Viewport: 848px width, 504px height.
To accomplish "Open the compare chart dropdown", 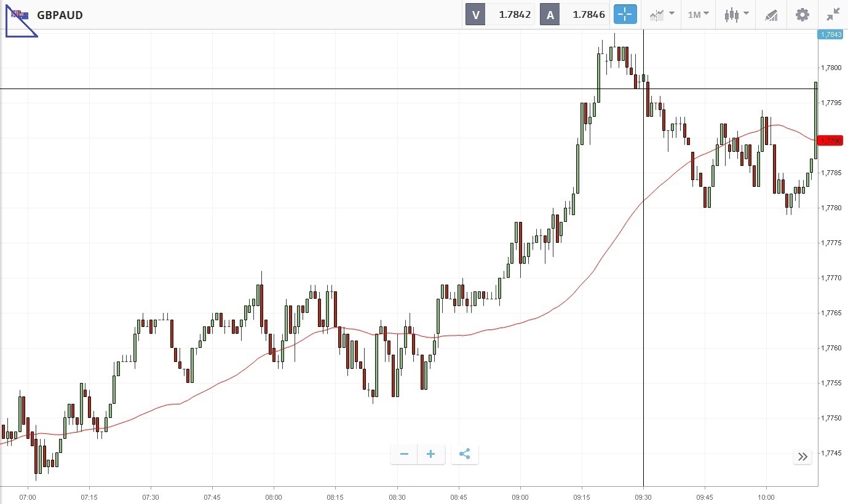I will point(662,15).
